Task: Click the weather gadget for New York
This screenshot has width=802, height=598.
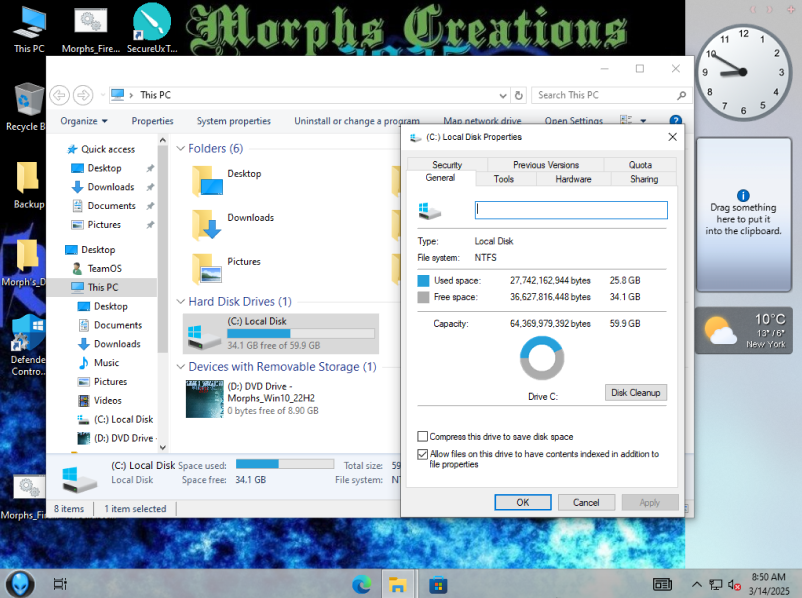Action: click(744, 330)
